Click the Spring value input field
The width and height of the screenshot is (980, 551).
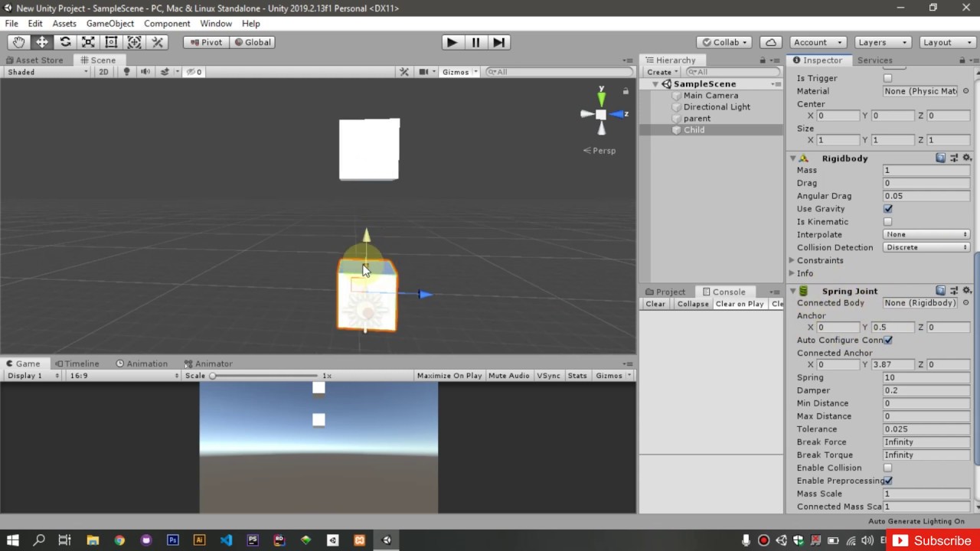pyautogui.click(x=926, y=377)
